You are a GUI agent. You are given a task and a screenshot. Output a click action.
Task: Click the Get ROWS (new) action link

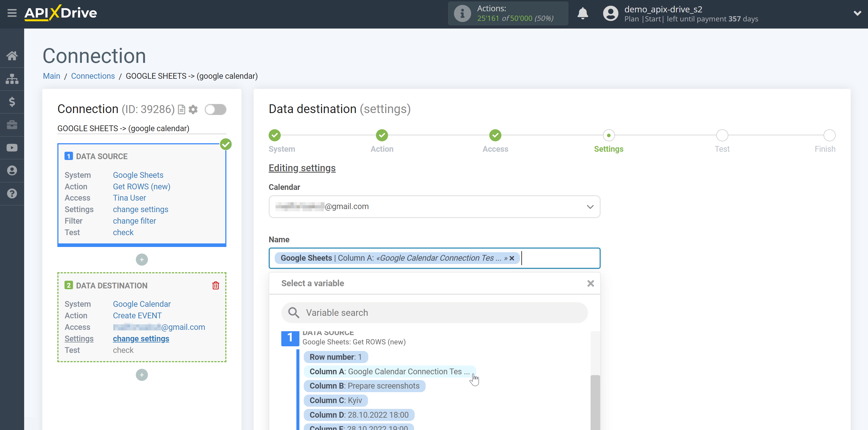(x=142, y=187)
